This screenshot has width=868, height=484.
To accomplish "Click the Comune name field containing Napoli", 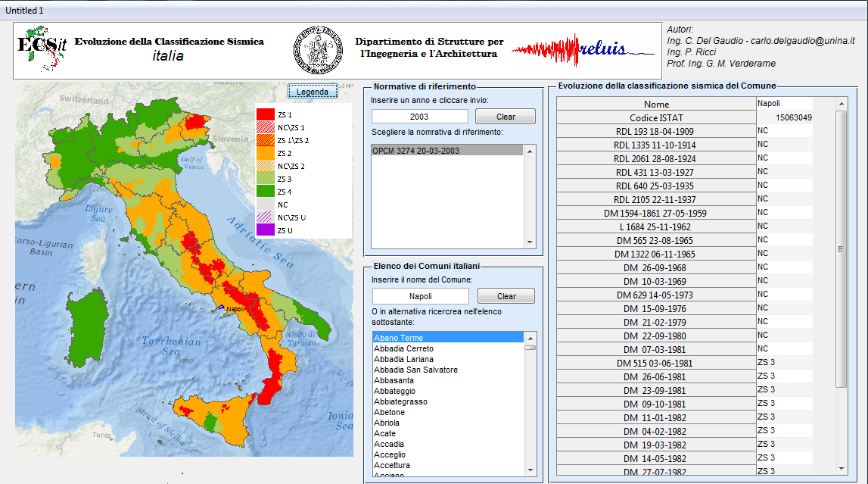I will (x=421, y=296).
